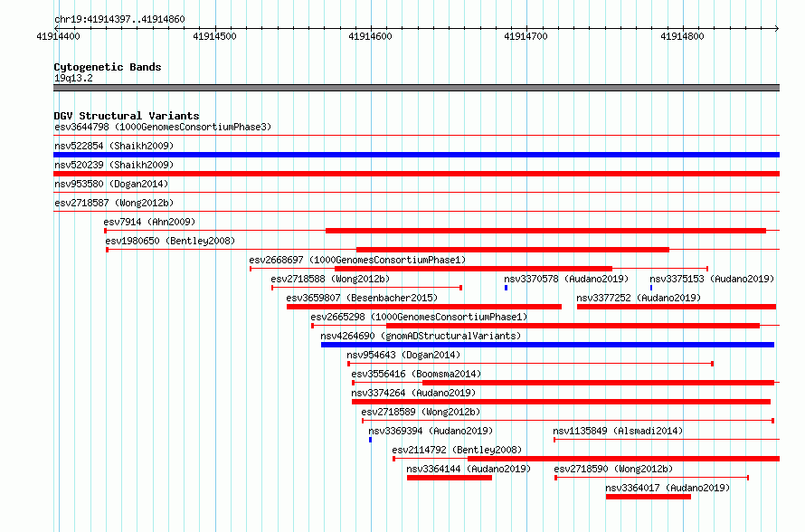Click the esv7914 (Ahn2009) label

coord(149,222)
